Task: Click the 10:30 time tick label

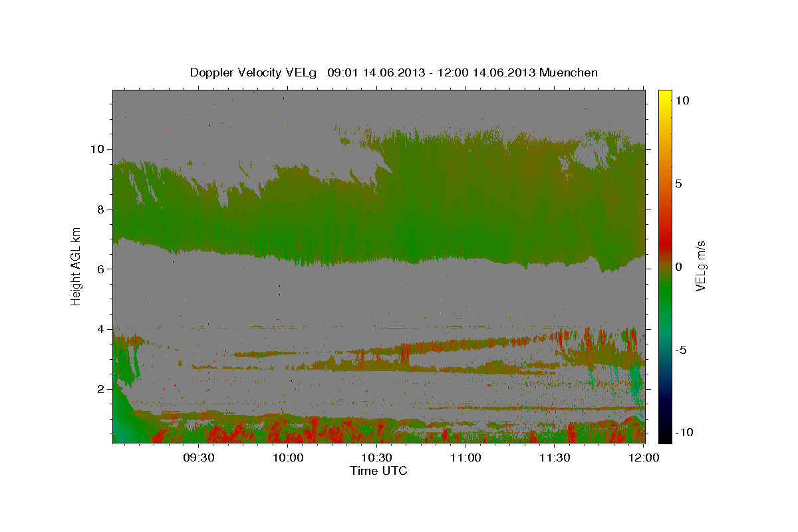Action: coord(377,458)
